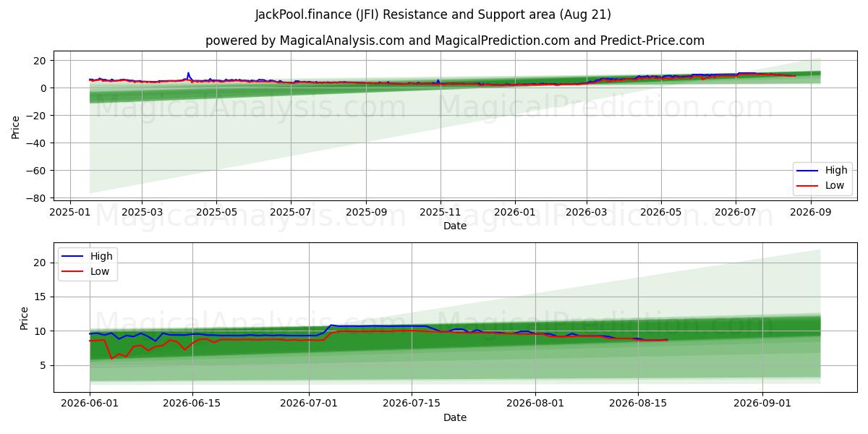
Task: Click the 'Date' x-axis label of top chart
Action: pyautogui.click(x=455, y=226)
